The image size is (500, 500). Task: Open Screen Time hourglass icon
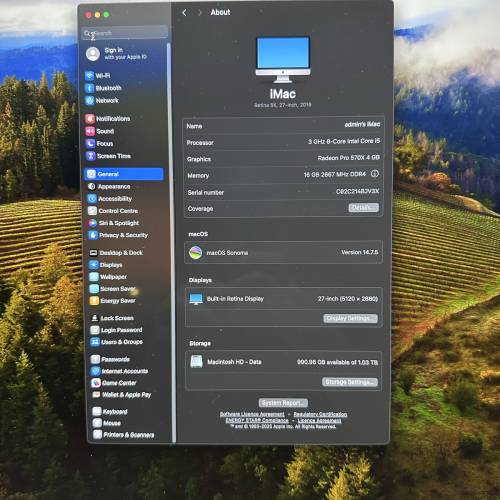click(x=91, y=156)
